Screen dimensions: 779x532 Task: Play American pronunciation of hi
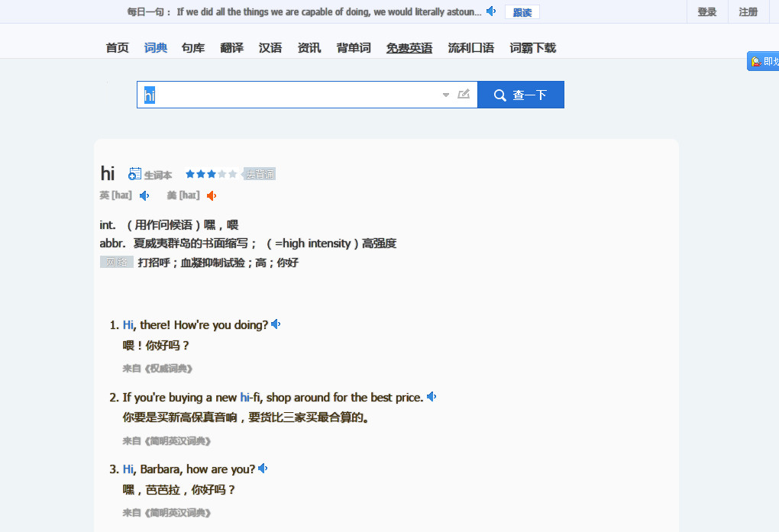[x=212, y=195]
